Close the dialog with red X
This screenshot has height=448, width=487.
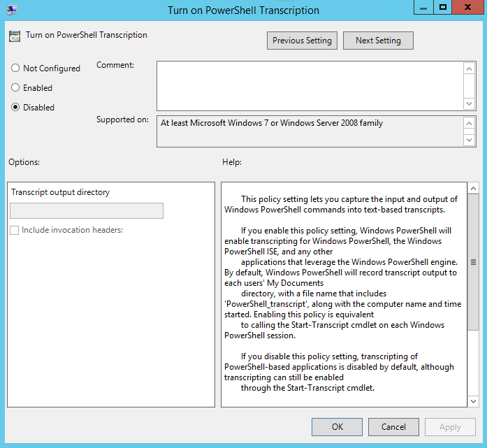click(467, 8)
